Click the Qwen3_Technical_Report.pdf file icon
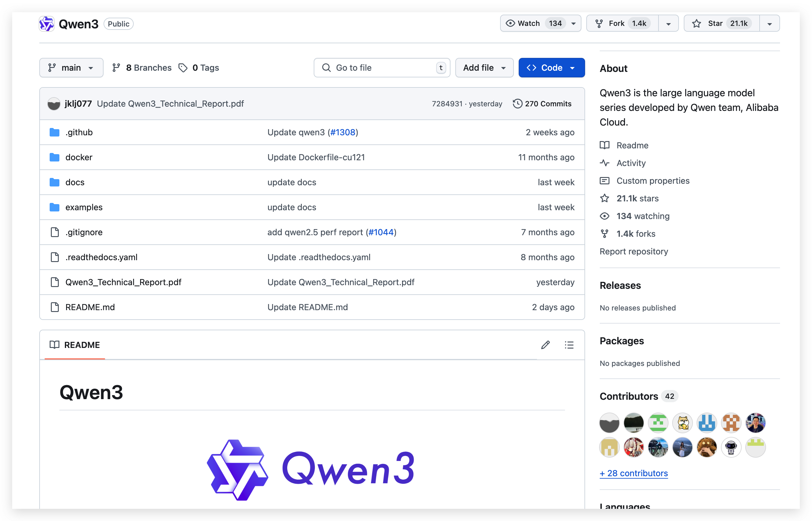This screenshot has width=812, height=521. (55, 282)
